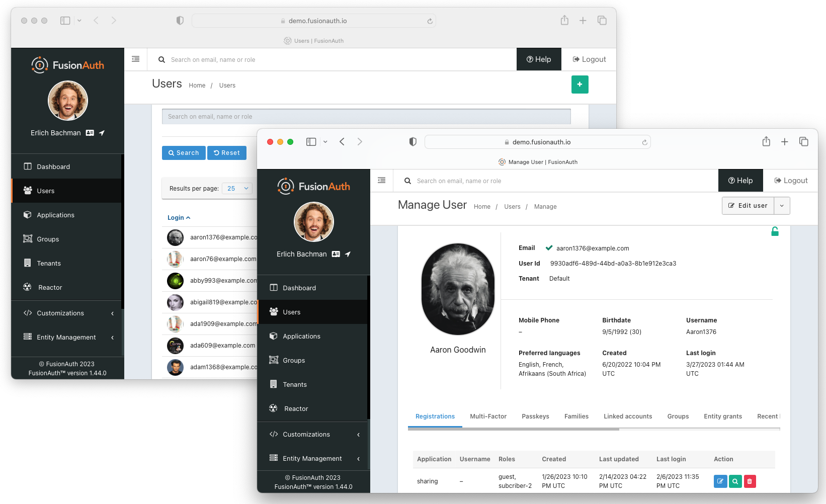Viewport: 826px width, 504px height.
Task: Click the green unlock padlock icon
Action: coord(775,231)
